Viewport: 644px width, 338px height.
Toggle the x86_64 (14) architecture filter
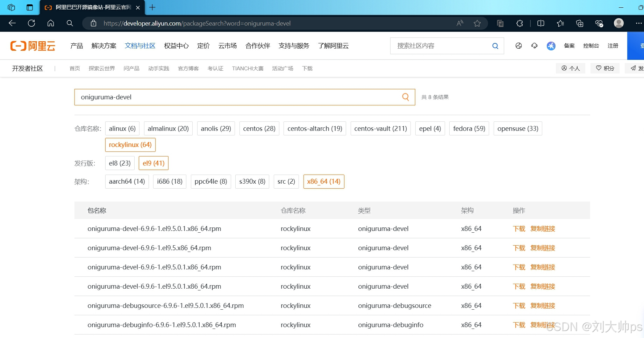click(324, 181)
